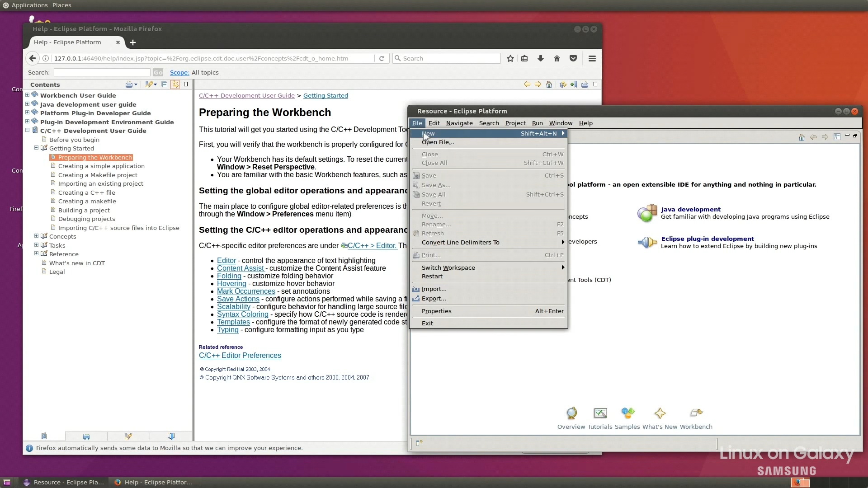Switch to Resource - Eclipse taskbar entry

pos(64,483)
